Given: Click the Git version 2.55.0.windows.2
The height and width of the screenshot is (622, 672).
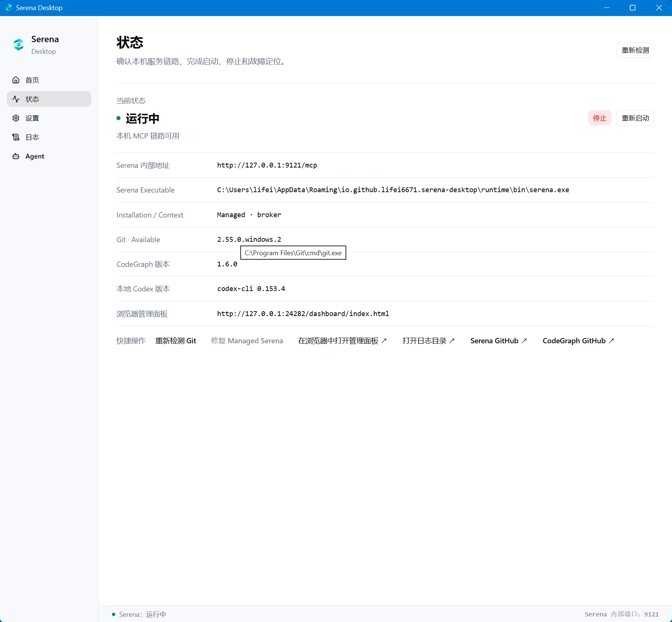Looking at the screenshot, I should pos(249,239).
